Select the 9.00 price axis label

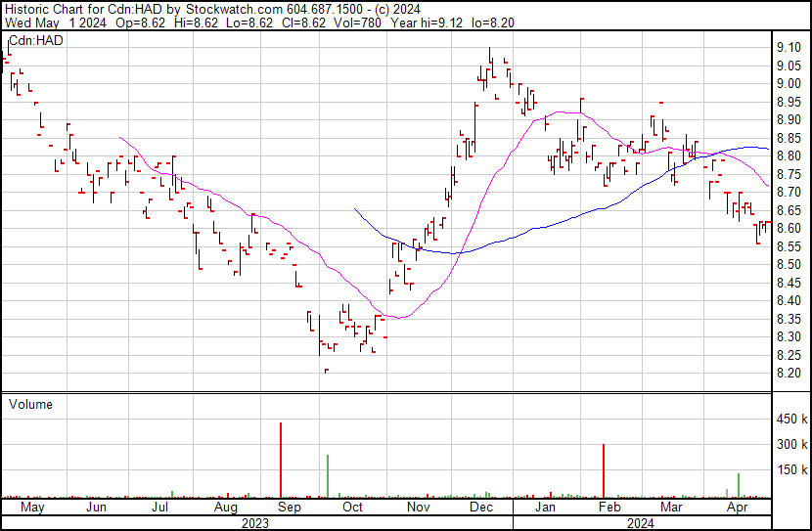point(789,84)
